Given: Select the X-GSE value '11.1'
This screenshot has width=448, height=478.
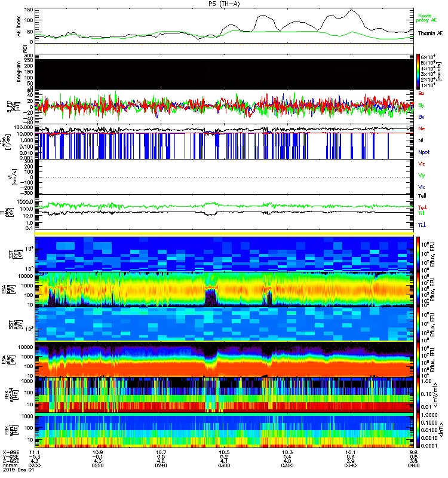Looking at the screenshot, I should click(x=35, y=452).
